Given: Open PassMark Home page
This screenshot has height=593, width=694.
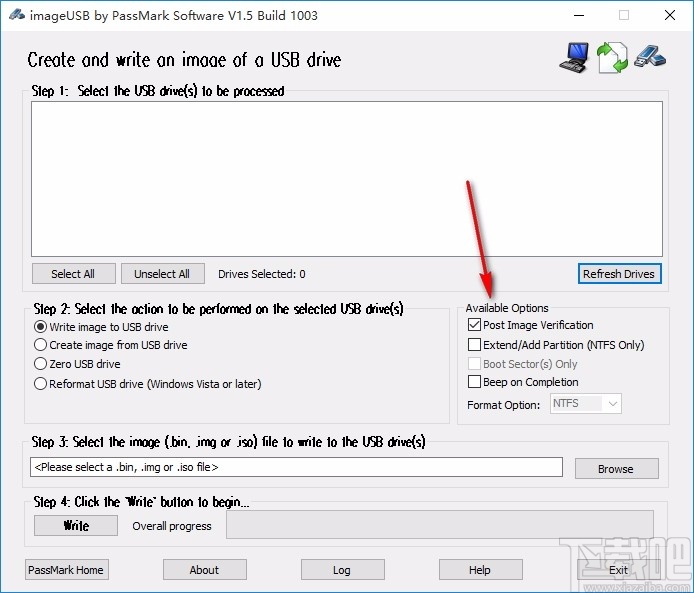Looking at the screenshot, I should (x=66, y=570).
